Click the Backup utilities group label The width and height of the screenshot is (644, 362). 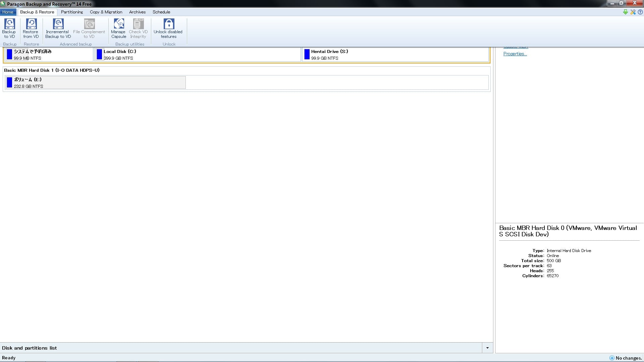[130, 44]
